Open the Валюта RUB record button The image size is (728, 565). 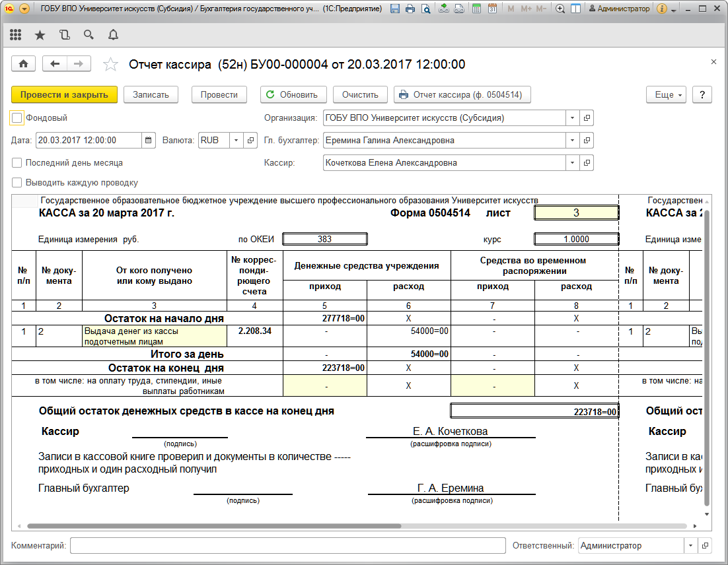251,140
